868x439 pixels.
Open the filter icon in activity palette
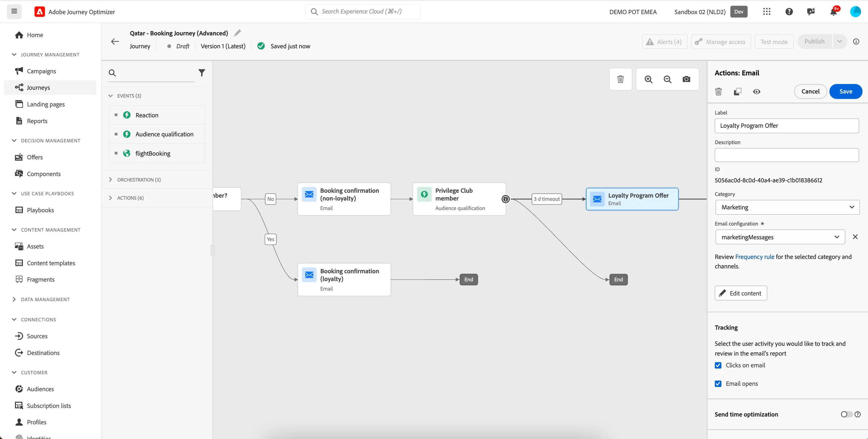pyautogui.click(x=202, y=73)
